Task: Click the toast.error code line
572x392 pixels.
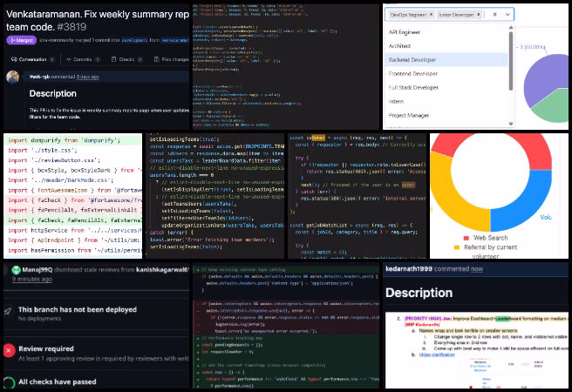Action: tap(212, 240)
